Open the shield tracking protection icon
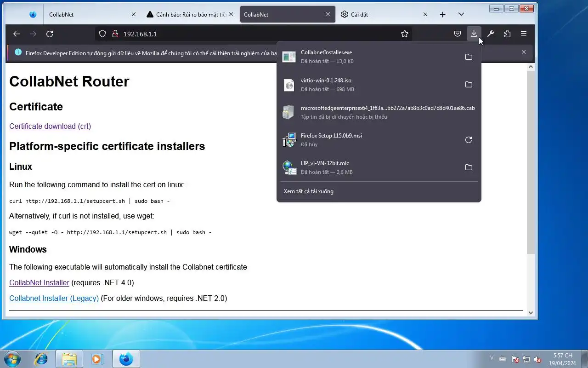Screen dimensions: 588x368 [x=102, y=34]
